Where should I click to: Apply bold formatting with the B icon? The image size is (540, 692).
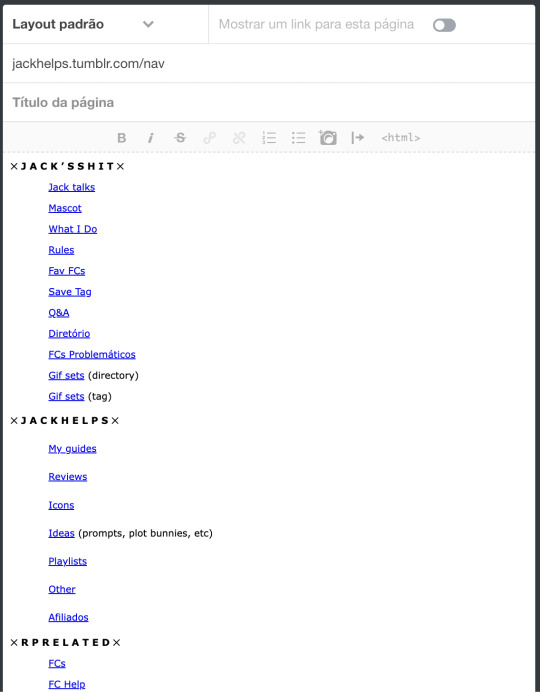(x=121, y=138)
